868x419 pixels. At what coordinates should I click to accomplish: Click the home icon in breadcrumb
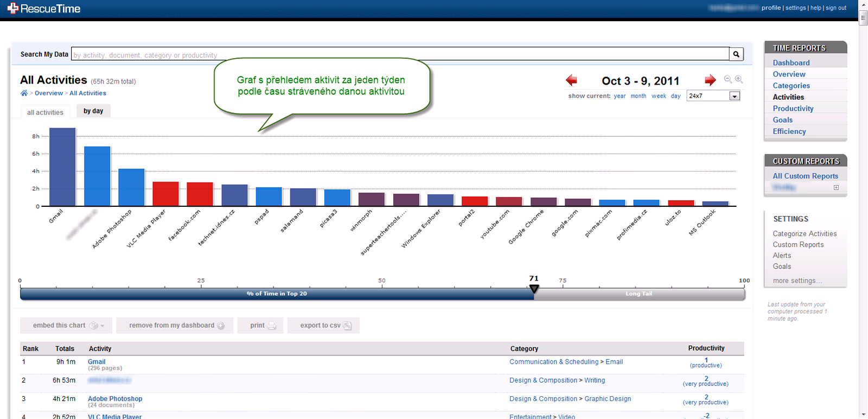pyautogui.click(x=24, y=93)
